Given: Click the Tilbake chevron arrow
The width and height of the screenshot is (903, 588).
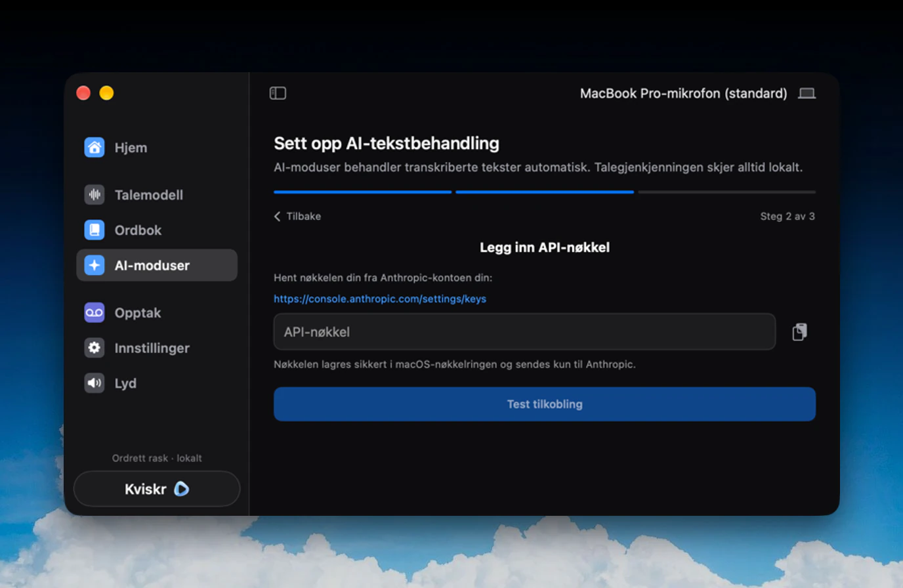Looking at the screenshot, I should pyautogui.click(x=277, y=217).
